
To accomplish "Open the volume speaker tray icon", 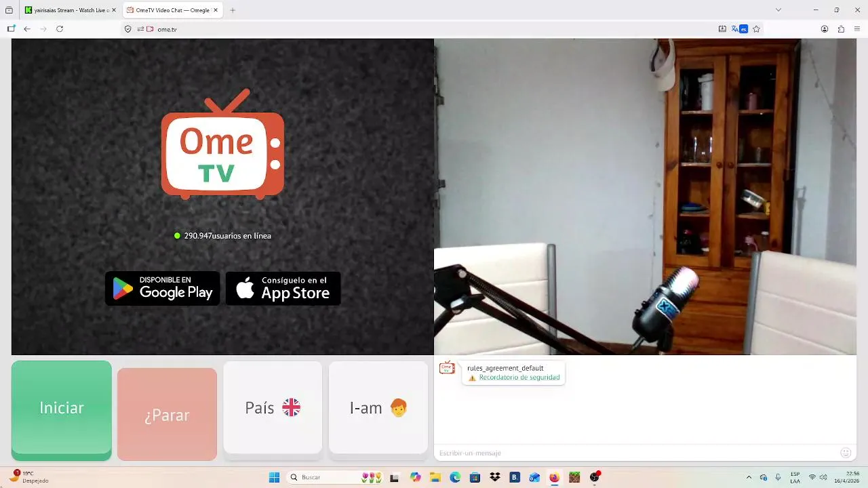I will (x=824, y=477).
